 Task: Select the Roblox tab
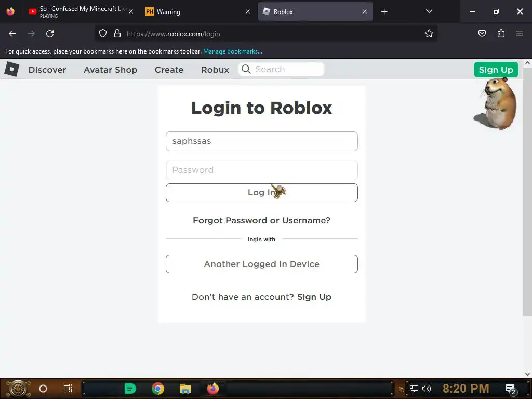315,12
